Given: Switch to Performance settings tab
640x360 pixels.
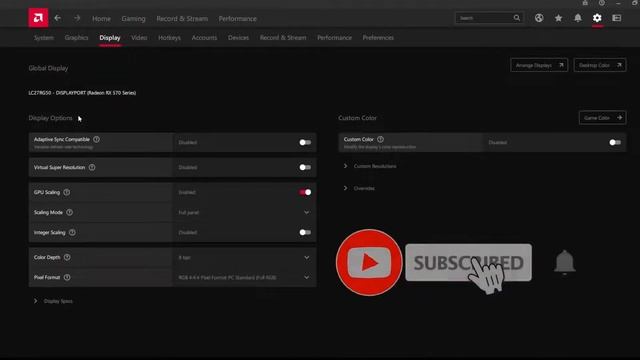Looking at the screenshot, I should (334, 38).
